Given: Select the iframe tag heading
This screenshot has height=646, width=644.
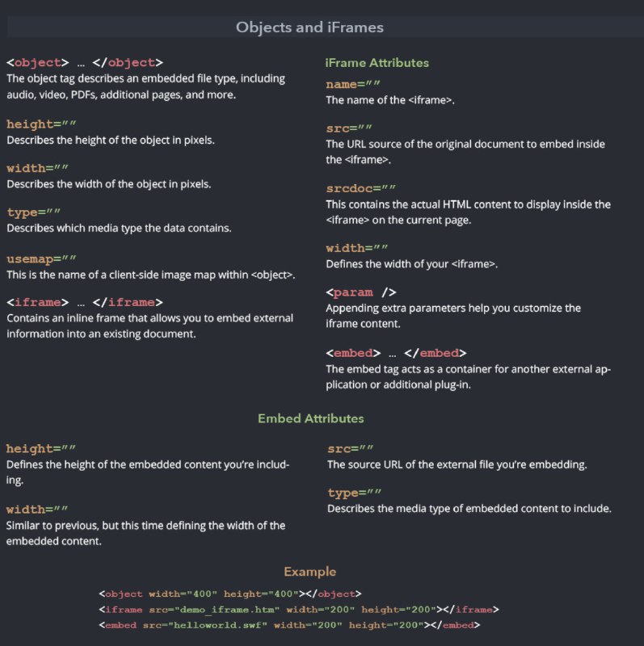Looking at the screenshot, I should click(85, 302).
